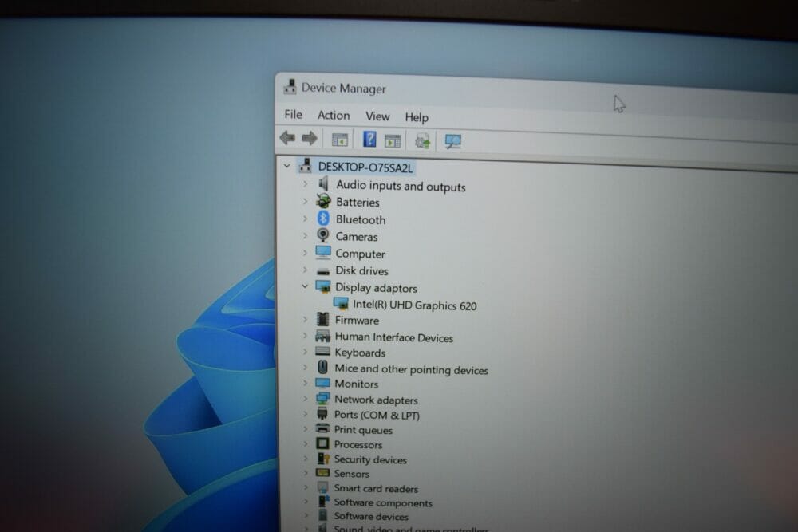
Task: Click the Sensors icon
Action: [322, 472]
